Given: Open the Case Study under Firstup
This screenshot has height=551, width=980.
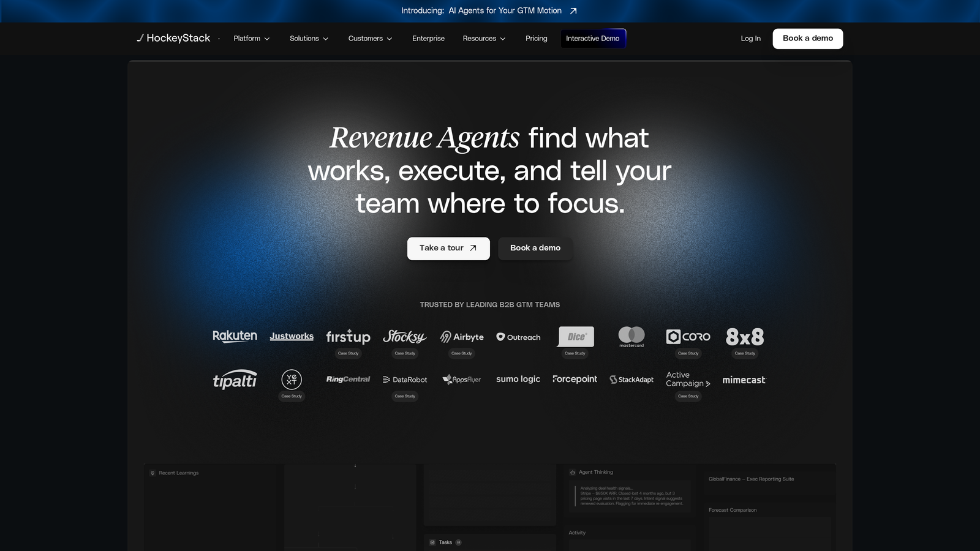Looking at the screenshot, I should click(x=348, y=353).
